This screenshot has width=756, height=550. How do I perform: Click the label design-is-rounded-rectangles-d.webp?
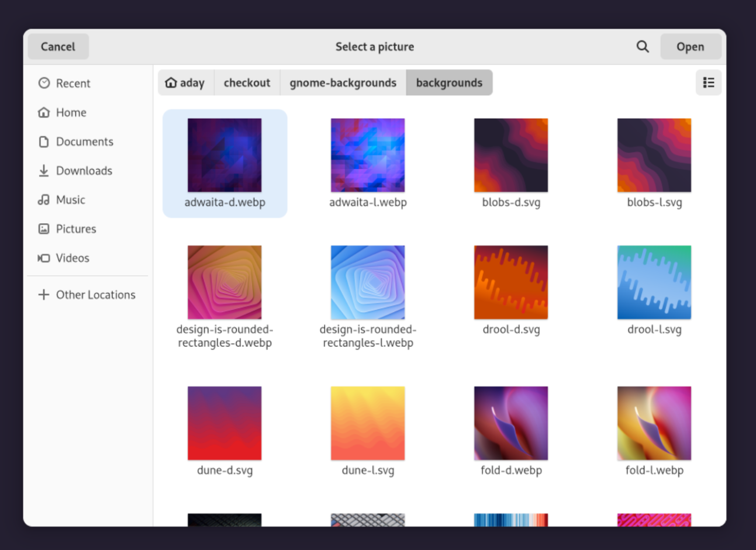point(225,336)
